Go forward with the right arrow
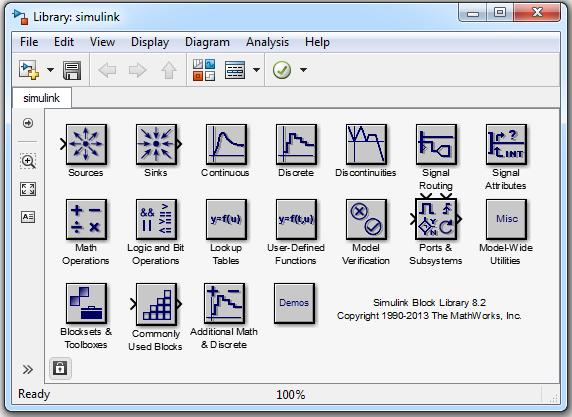572x417 pixels. (x=138, y=70)
